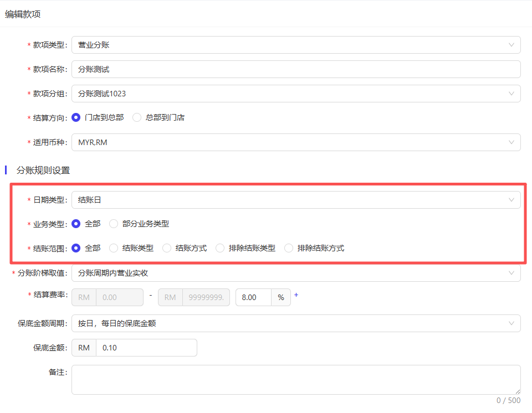532x413 pixels.
Task: Click the 款项名称 text field
Action: click(296, 69)
